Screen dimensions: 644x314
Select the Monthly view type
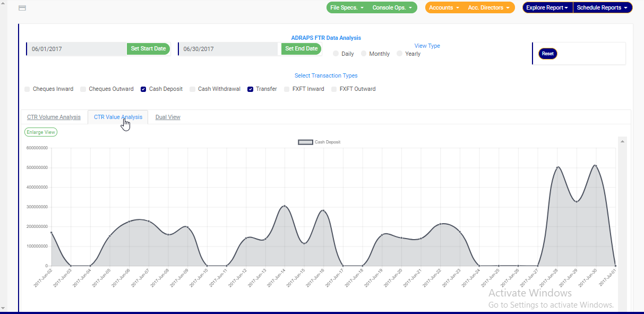point(364,54)
